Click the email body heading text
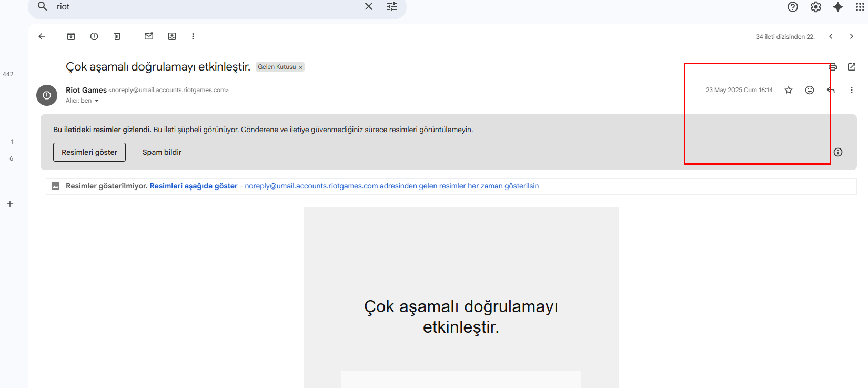868x388 pixels. pos(461,316)
